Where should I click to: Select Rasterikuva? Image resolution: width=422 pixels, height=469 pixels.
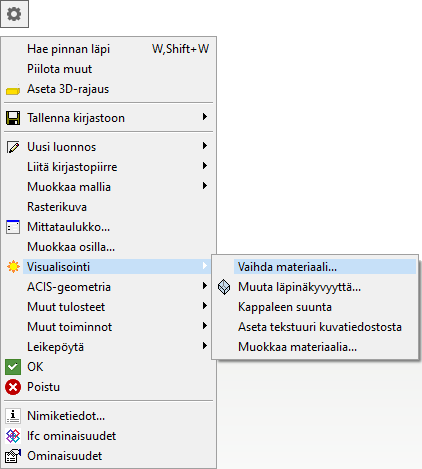pos(108,207)
